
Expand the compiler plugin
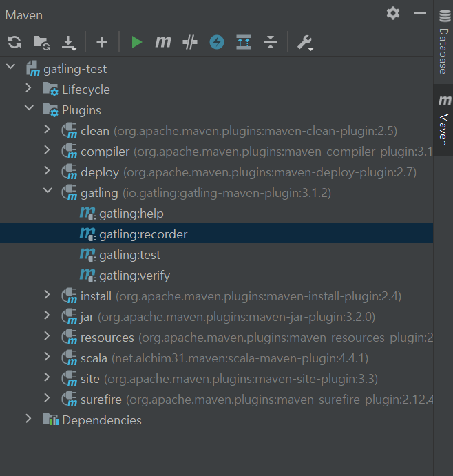(47, 150)
